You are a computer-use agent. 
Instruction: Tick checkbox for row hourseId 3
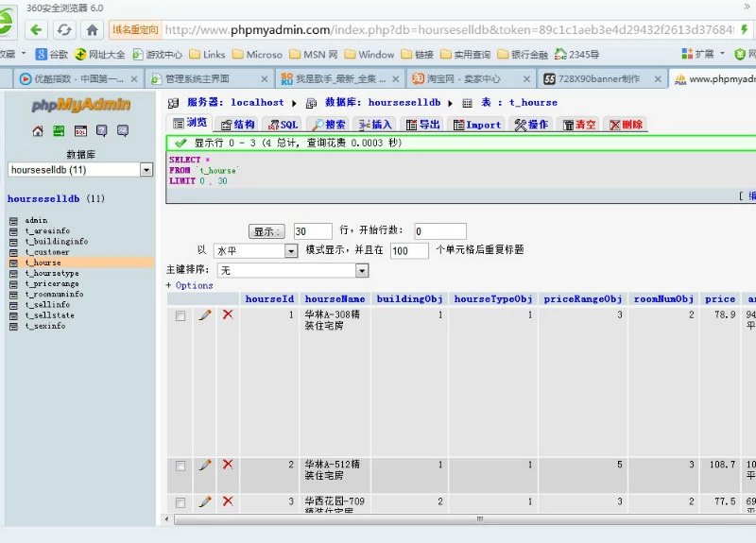click(x=180, y=502)
